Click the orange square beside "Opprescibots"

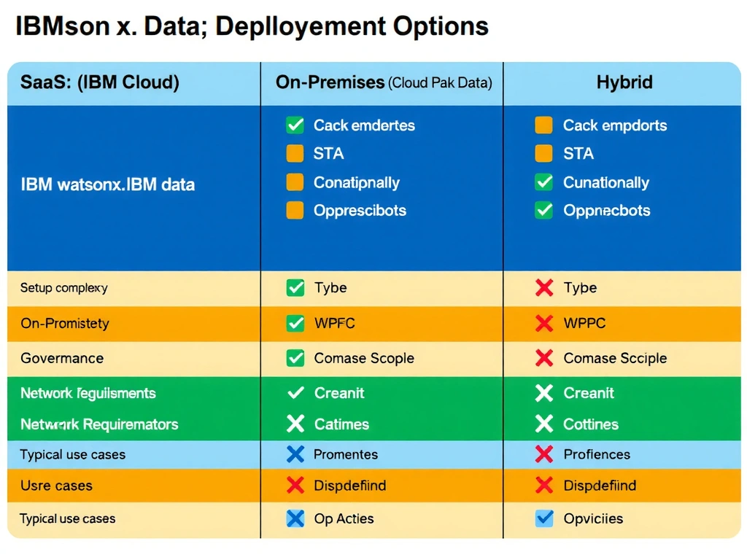pyautogui.click(x=295, y=211)
